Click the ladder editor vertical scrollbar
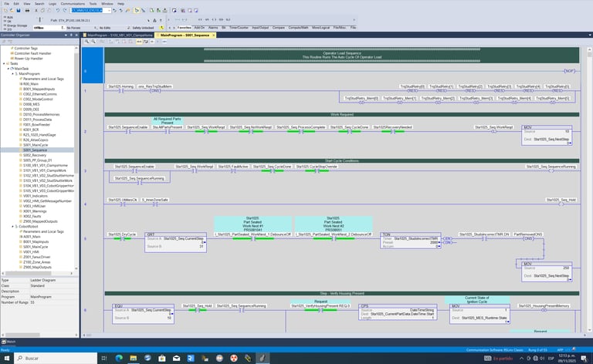The image size is (593, 364). [589, 189]
